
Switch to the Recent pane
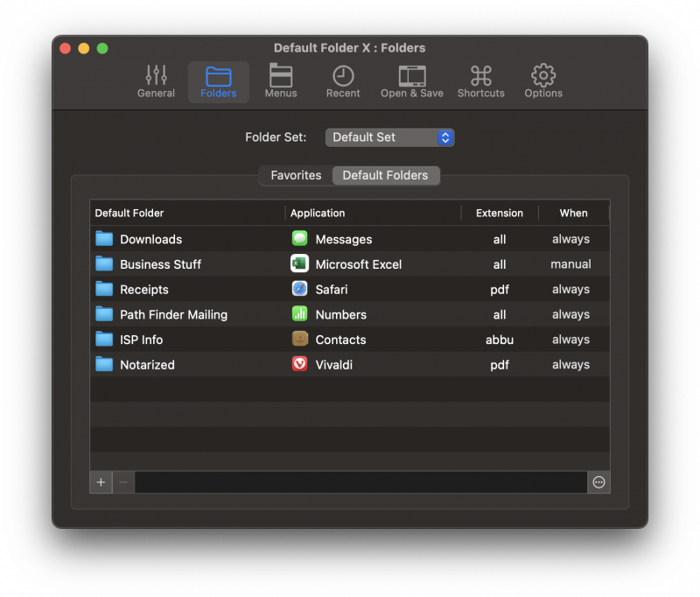(343, 81)
